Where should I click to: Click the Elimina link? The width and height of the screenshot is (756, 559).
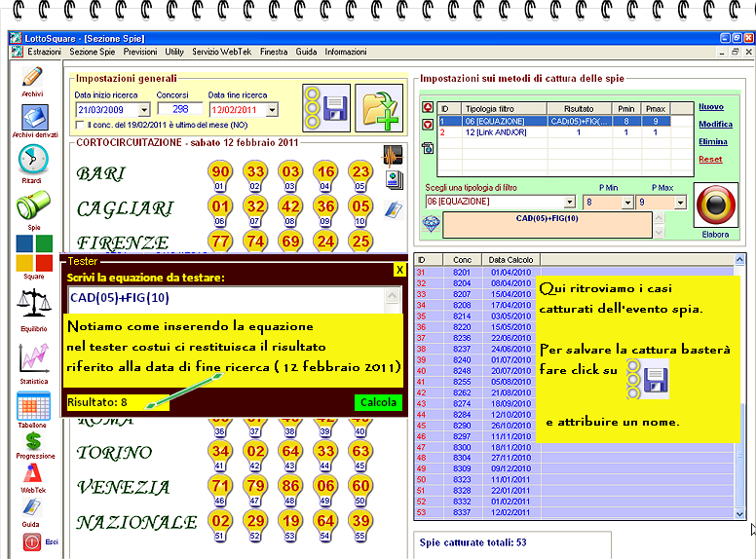pyautogui.click(x=713, y=141)
